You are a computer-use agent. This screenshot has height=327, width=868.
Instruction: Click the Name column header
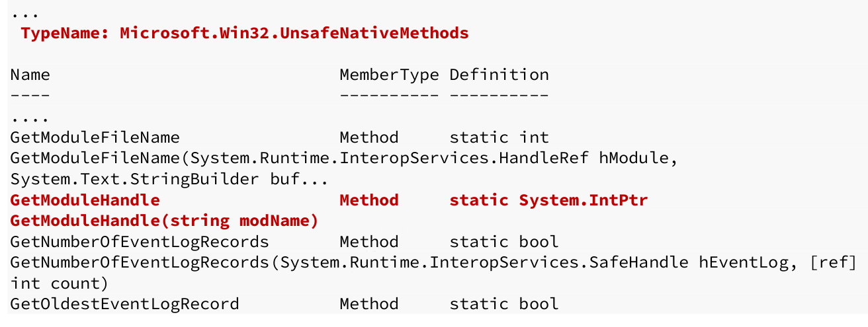30,75
